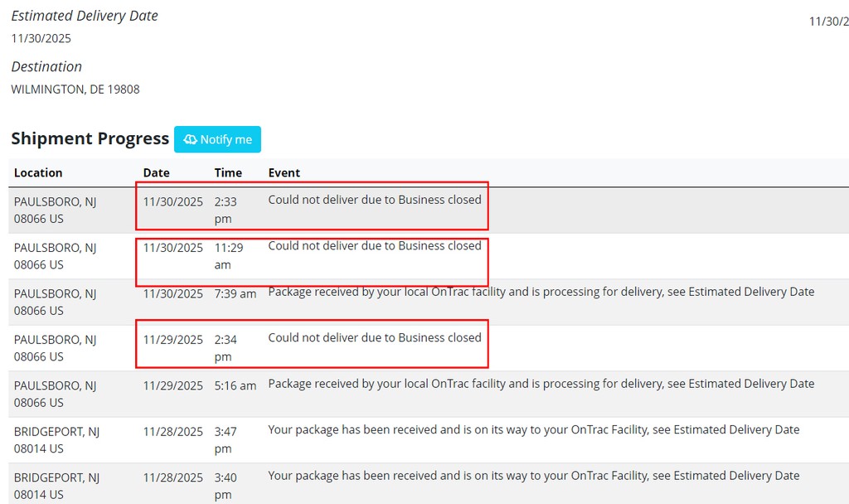Click the PAULSBORO location in the 7:39 am row

pyautogui.click(x=55, y=302)
